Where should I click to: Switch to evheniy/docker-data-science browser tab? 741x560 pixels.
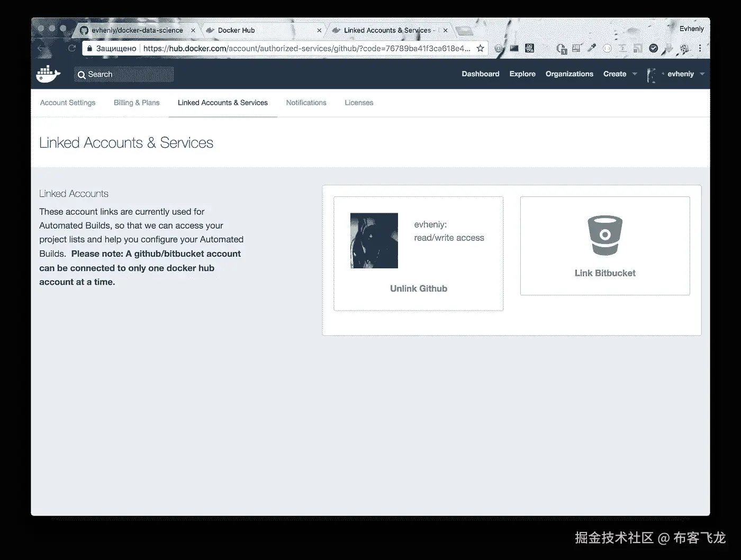pyautogui.click(x=137, y=30)
